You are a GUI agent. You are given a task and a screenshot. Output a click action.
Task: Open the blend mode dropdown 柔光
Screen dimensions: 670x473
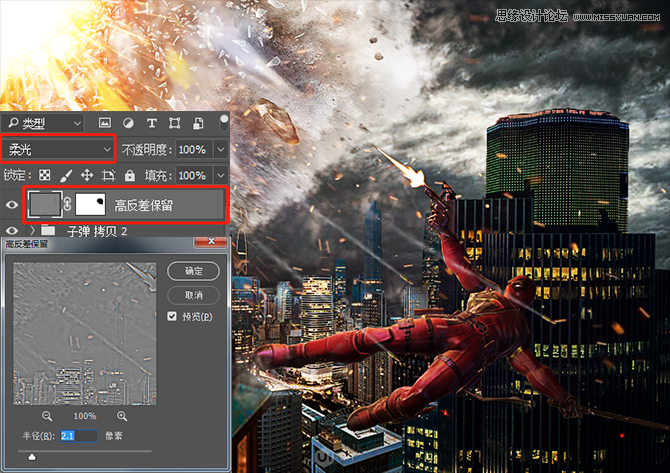pos(58,149)
